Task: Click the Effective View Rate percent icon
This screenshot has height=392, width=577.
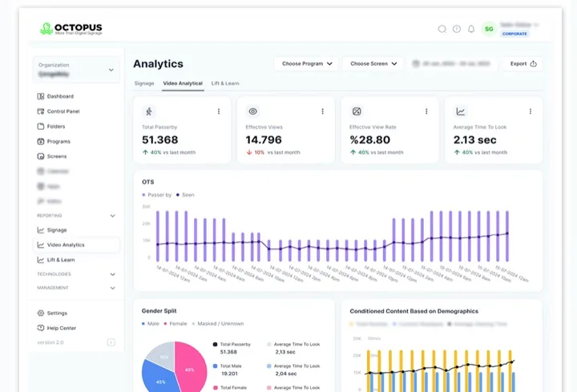Action: 356,111
